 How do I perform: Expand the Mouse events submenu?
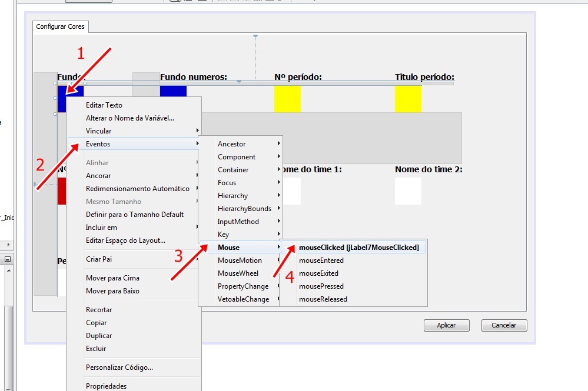(x=240, y=248)
